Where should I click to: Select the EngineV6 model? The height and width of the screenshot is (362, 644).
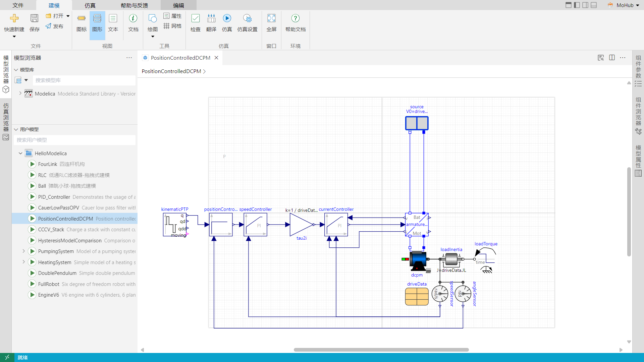[x=74, y=295]
